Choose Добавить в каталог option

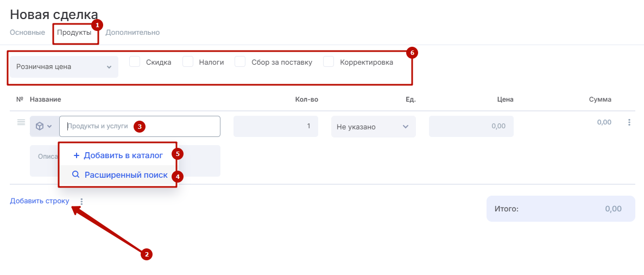(x=123, y=155)
